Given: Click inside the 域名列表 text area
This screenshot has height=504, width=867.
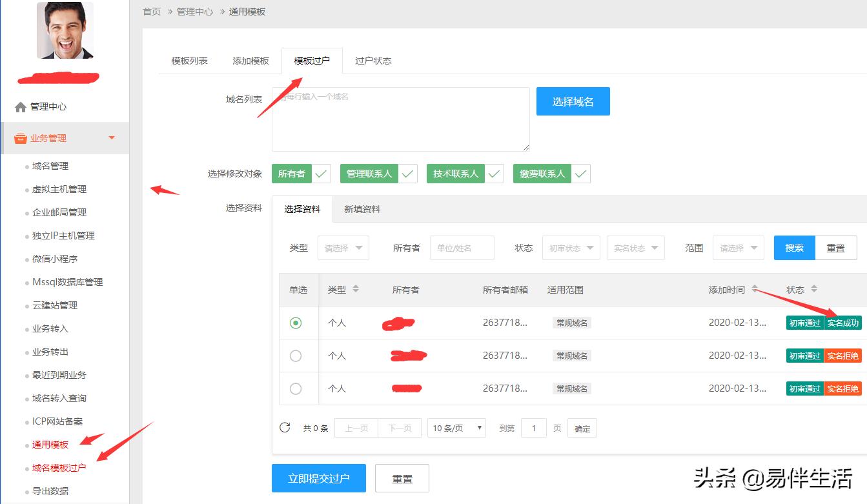Looking at the screenshot, I should pos(400,119).
